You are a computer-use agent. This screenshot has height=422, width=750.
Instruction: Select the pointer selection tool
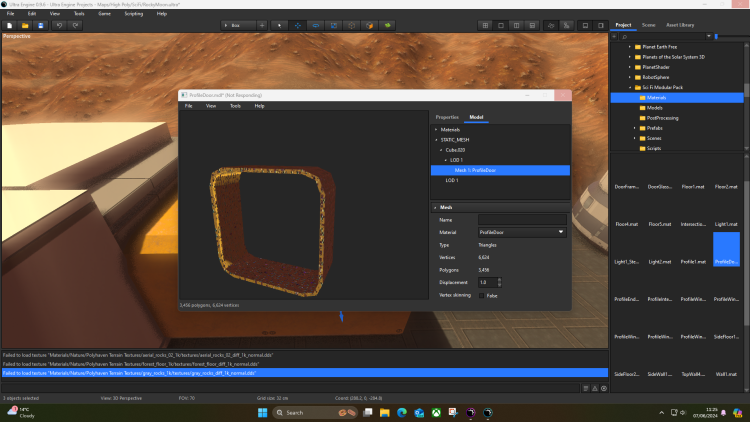[x=279, y=24]
